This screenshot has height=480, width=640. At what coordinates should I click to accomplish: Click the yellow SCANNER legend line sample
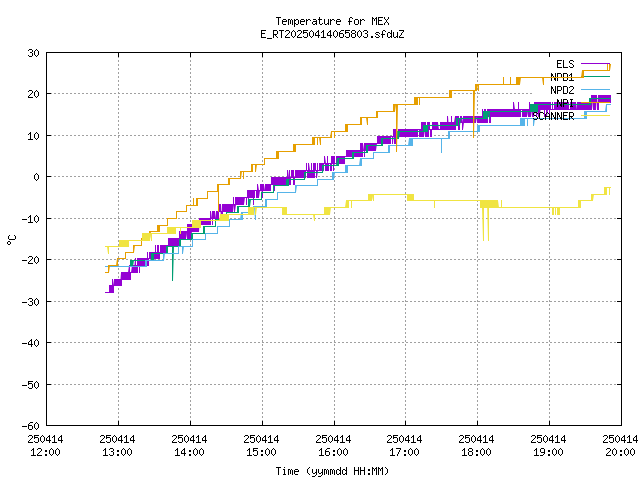pos(594,116)
